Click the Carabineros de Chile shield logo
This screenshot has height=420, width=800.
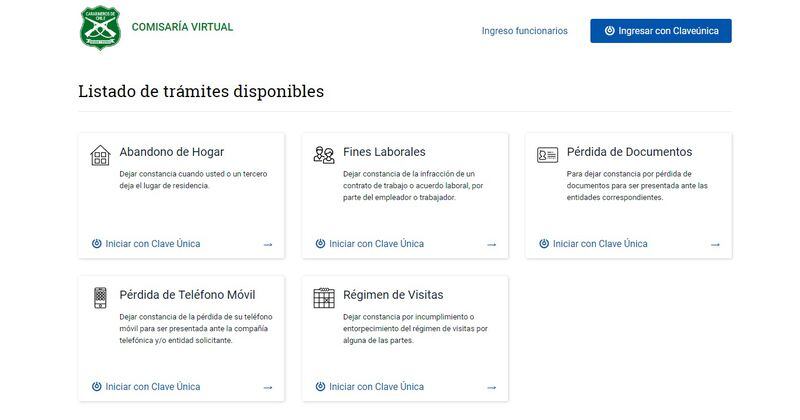(x=100, y=28)
